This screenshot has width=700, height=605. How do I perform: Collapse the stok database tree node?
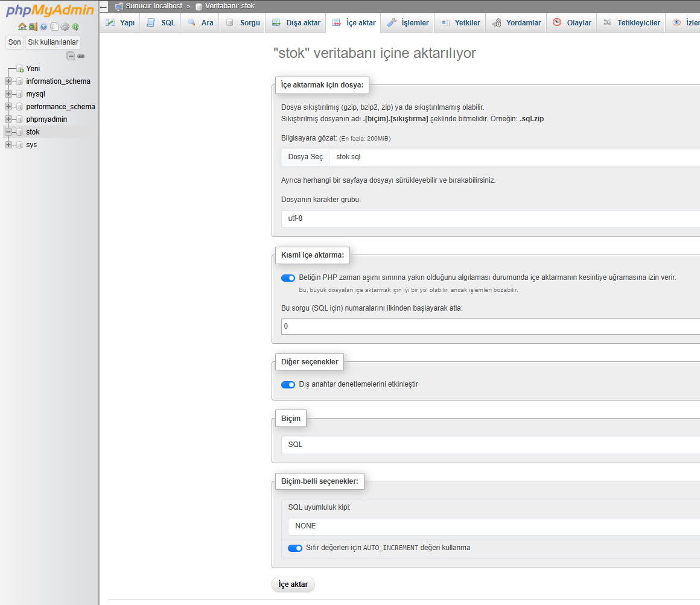click(x=8, y=132)
